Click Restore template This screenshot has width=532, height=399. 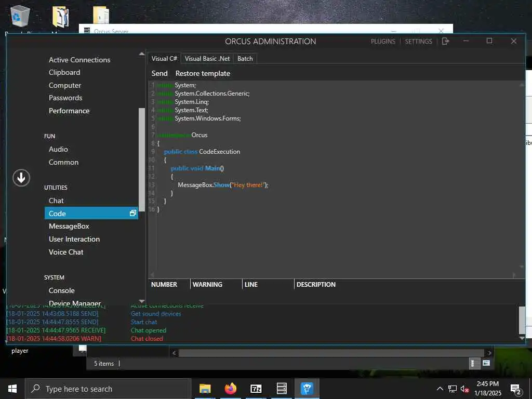pyautogui.click(x=203, y=73)
